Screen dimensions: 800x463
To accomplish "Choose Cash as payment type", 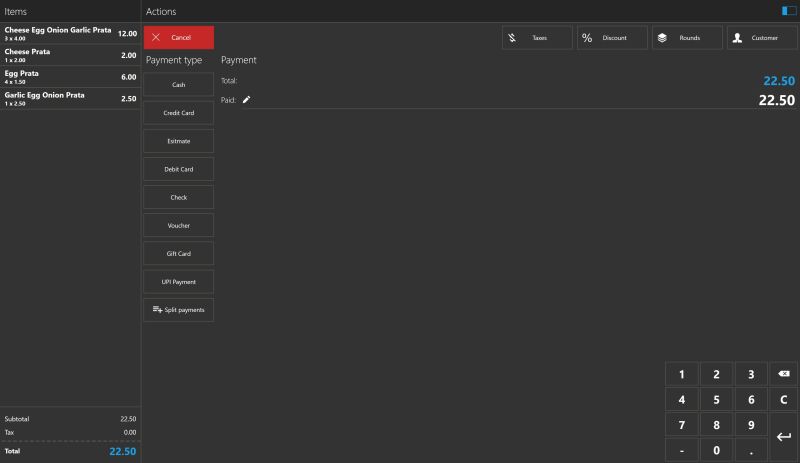I will [x=179, y=85].
